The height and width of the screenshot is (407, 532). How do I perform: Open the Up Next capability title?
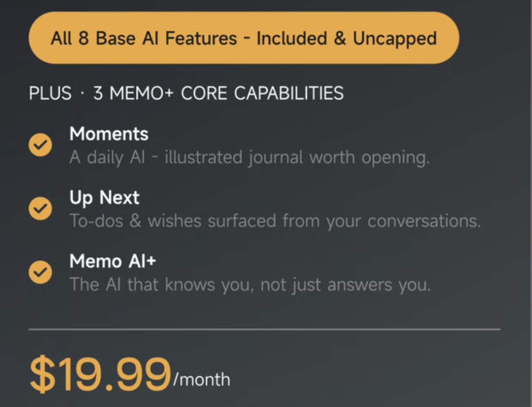click(x=104, y=198)
